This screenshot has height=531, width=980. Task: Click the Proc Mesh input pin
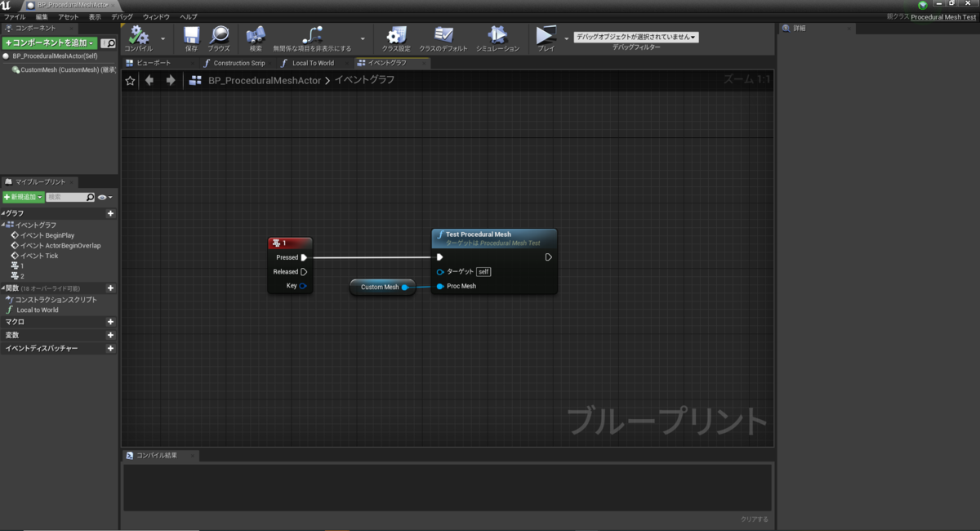[440, 286]
